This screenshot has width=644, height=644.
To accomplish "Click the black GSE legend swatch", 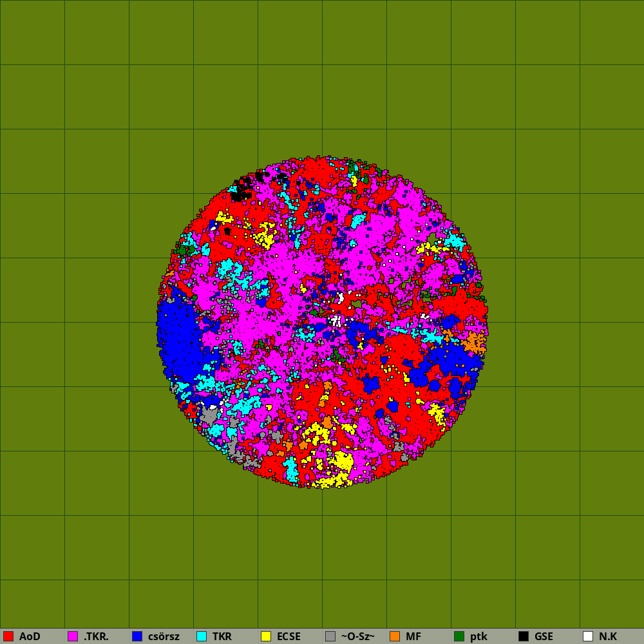I will [524, 636].
